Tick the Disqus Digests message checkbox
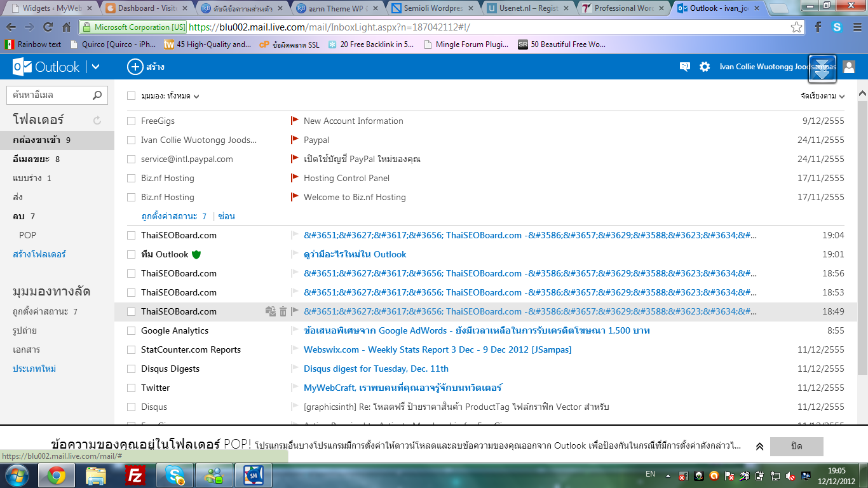 (131, 369)
